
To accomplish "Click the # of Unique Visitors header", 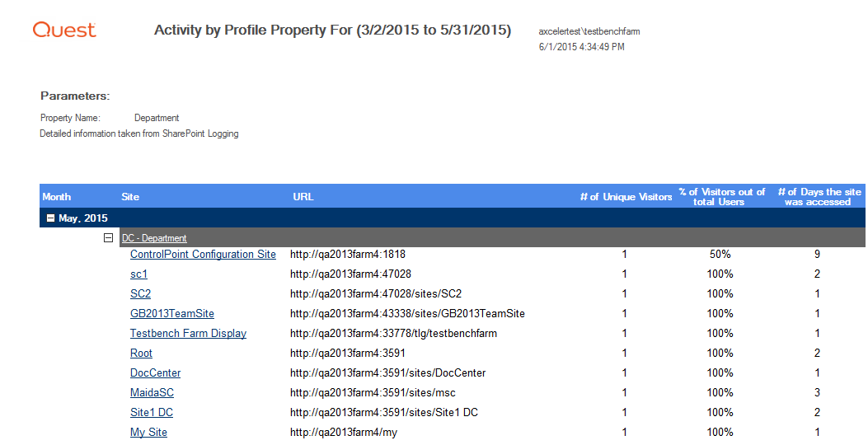I will 626,197.
